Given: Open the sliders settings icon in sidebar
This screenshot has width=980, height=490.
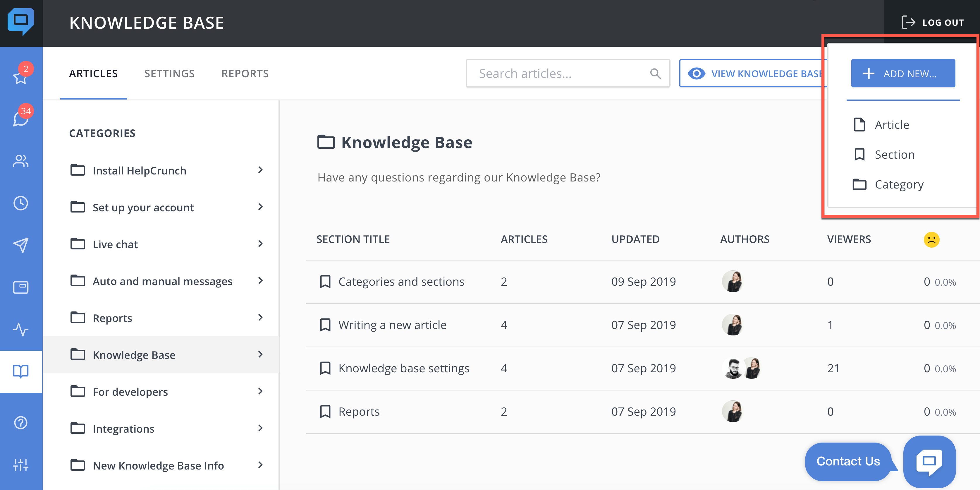Looking at the screenshot, I should pyautogui.click(x=20, y=465).
